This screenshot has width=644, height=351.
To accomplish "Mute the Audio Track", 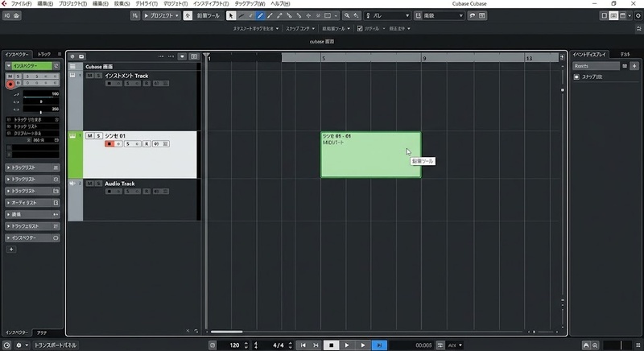I will point(89,184).
